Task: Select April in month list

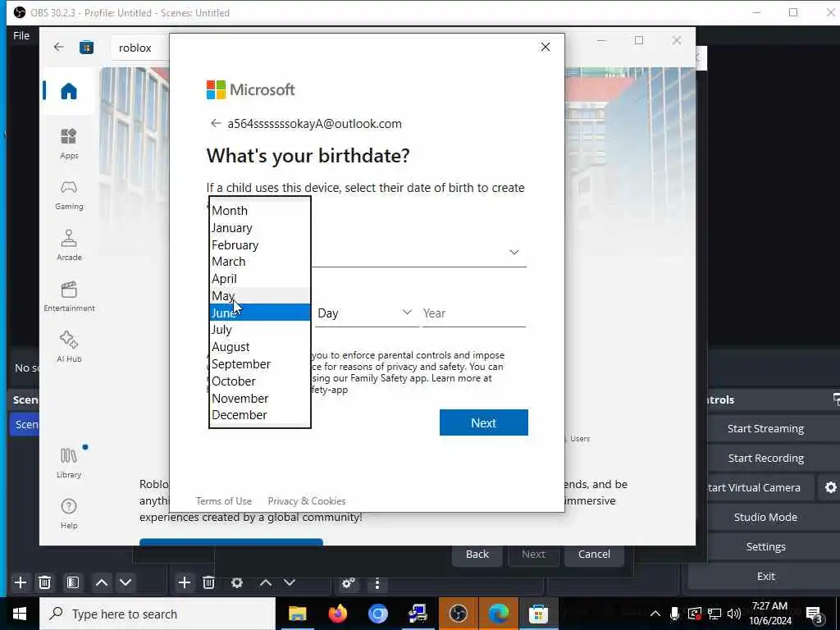Action: pos(260,279)
